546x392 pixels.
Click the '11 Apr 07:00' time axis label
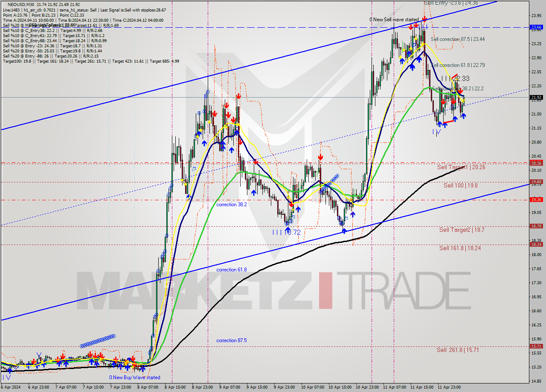point(394,387)
